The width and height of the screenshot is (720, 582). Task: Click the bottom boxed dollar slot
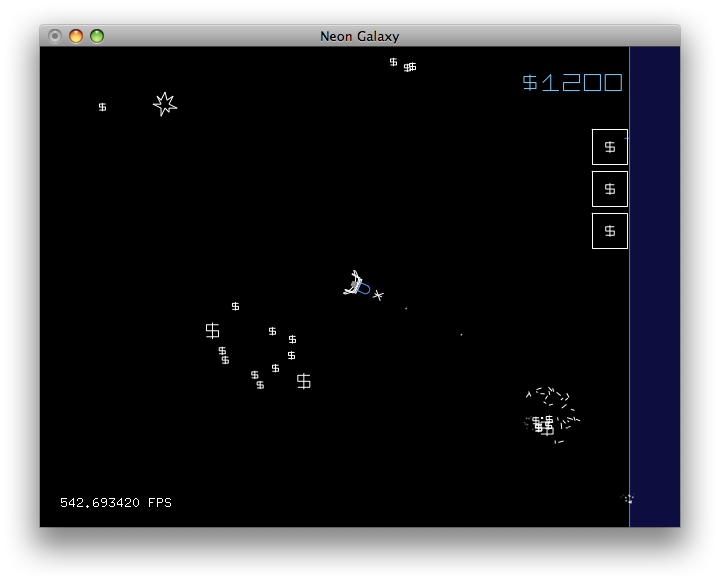[610, 231]
